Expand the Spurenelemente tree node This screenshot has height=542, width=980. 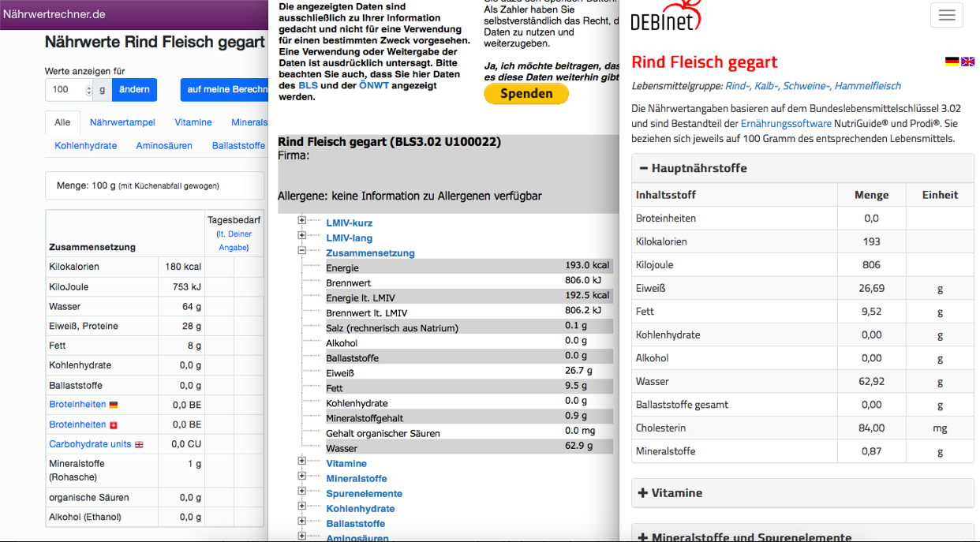point(301,493)
